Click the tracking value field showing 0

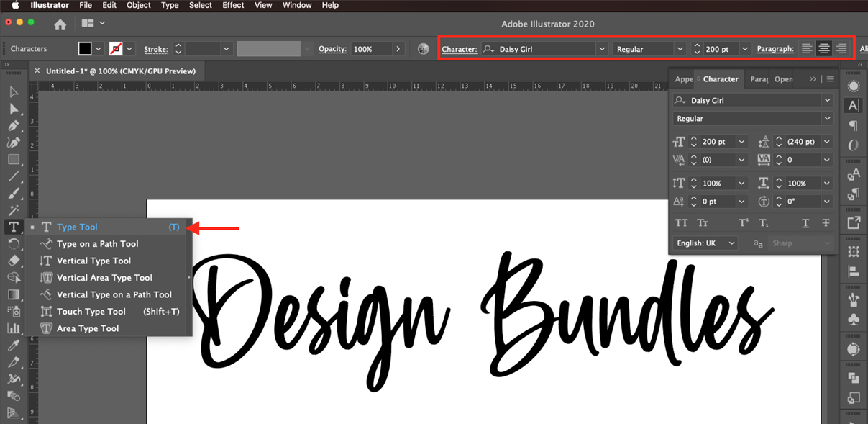point(803,160)
